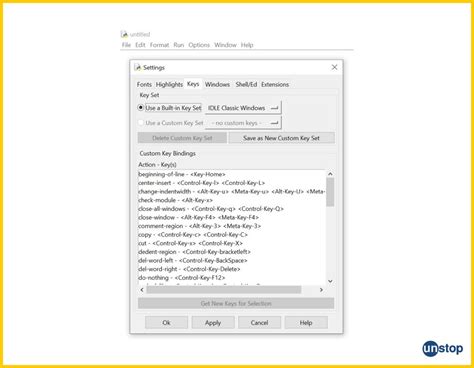Select the dedent-region binding row

232,252
